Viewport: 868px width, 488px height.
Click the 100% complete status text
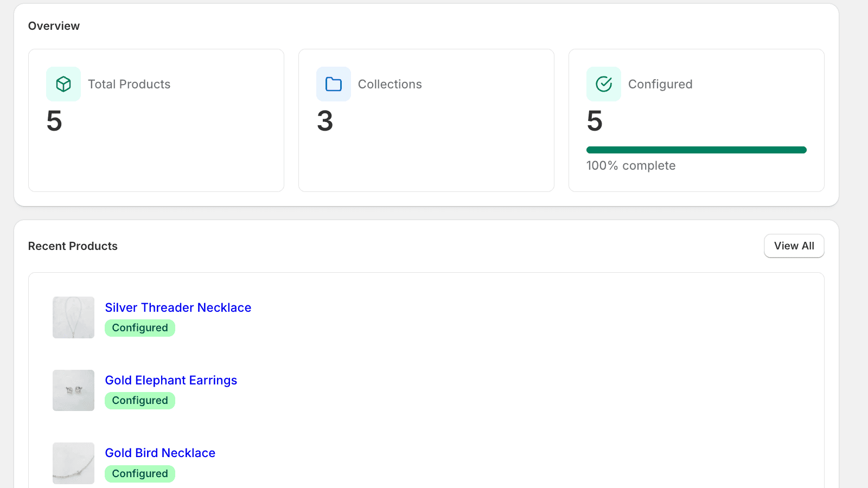[631, 165]
